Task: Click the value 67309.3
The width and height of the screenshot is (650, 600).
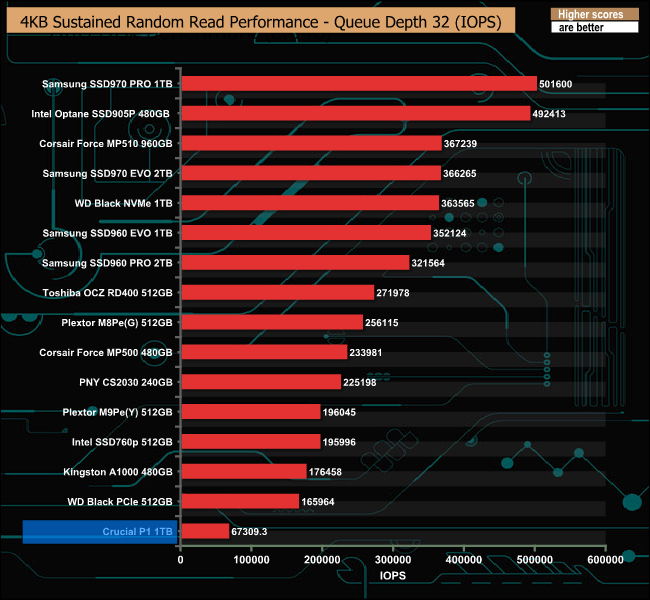Action: [x=249, y=532]
